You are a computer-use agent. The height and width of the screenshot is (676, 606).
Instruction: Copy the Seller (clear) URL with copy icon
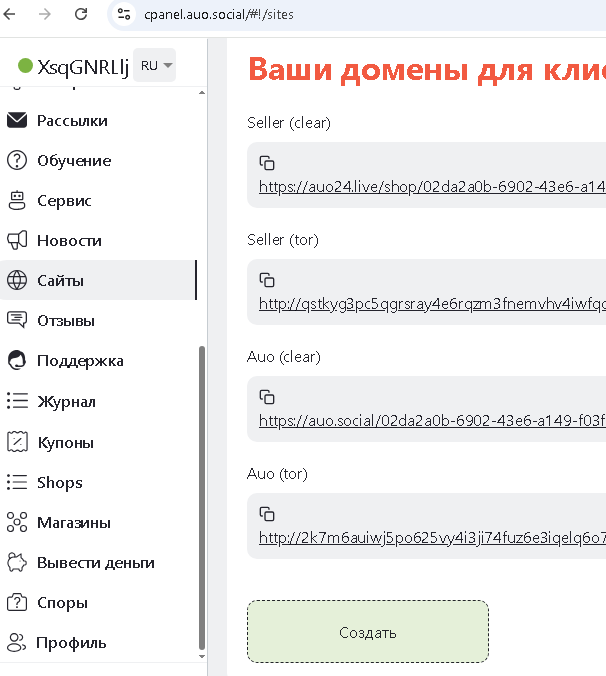click(x=267, y=163)
